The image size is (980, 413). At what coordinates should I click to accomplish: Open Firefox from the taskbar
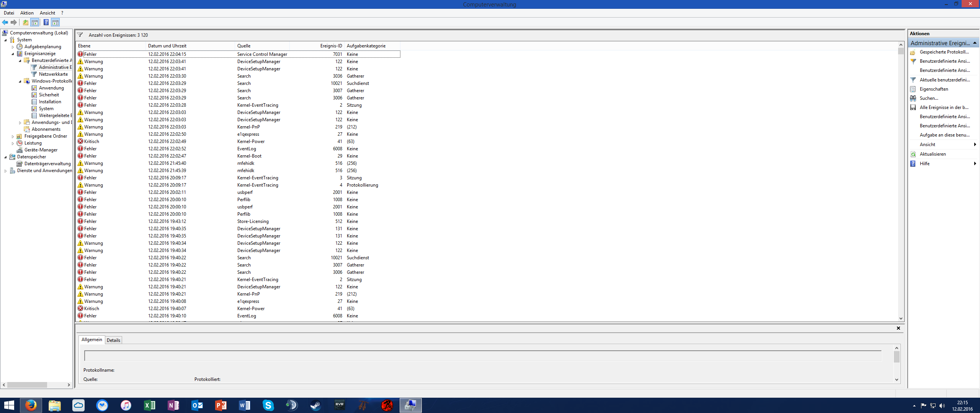pos(31,405)
